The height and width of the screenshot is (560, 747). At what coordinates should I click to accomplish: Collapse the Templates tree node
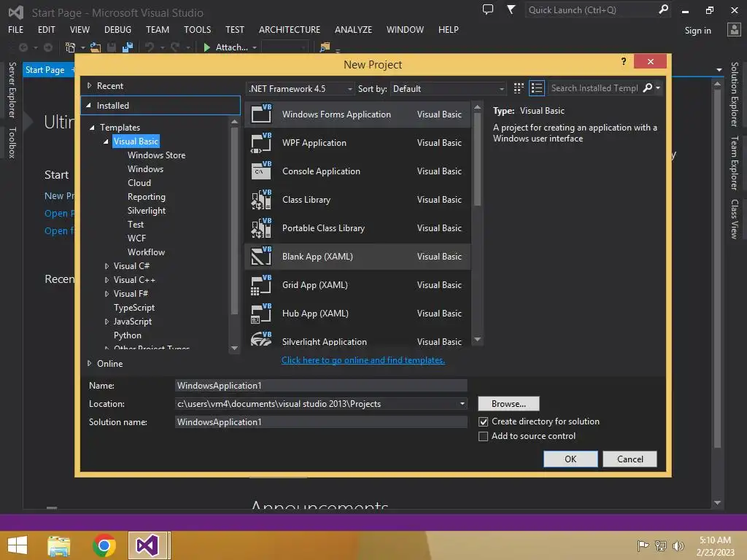coord(92,127)
